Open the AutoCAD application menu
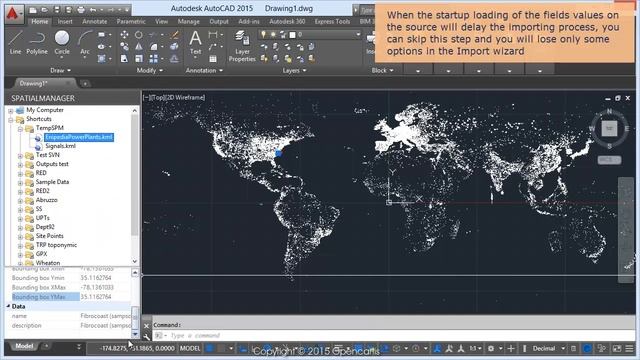The width and height of the screenshot is (640, 360). [x=13, y=13]
